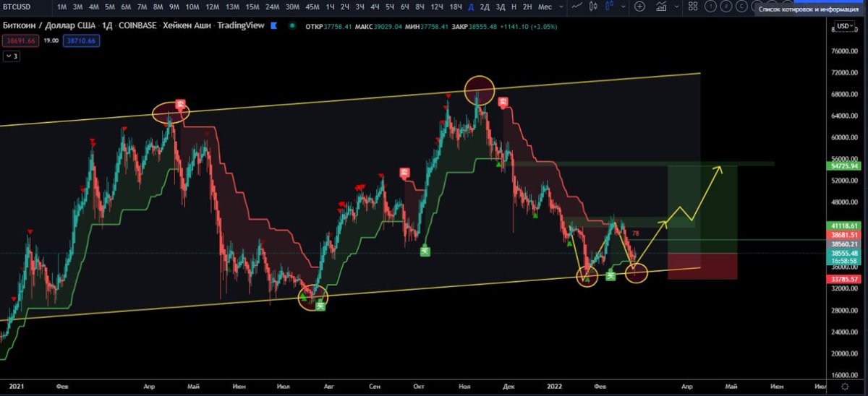Click the ОТКР 37758.41 open value
Viewport: 868px width, 396px height.
[x=328, y=26]
